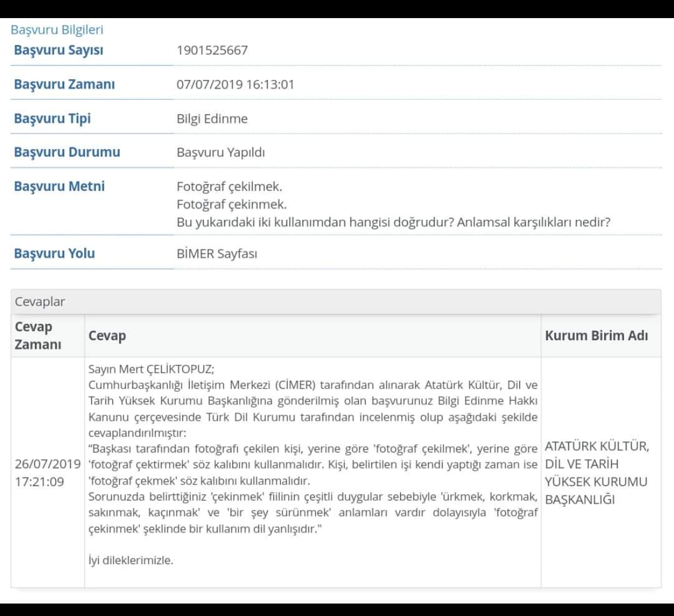Select the Başvuru Tipi label
Image resolution: width=674 pixels, height=616 pixels.
tap(52, 119)
